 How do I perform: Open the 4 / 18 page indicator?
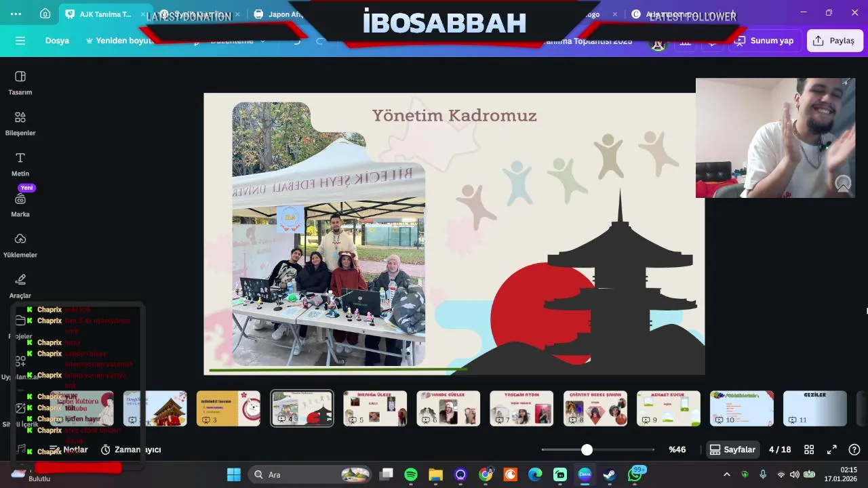(780, 449)
